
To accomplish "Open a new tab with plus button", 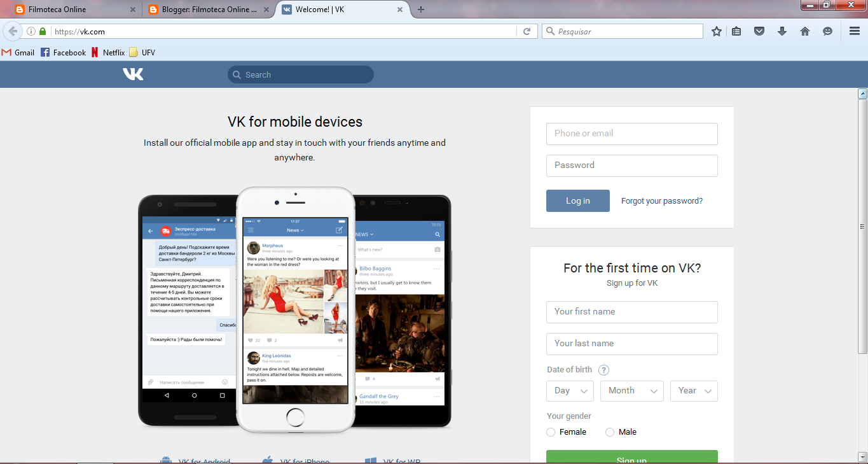I will point(421,10).
